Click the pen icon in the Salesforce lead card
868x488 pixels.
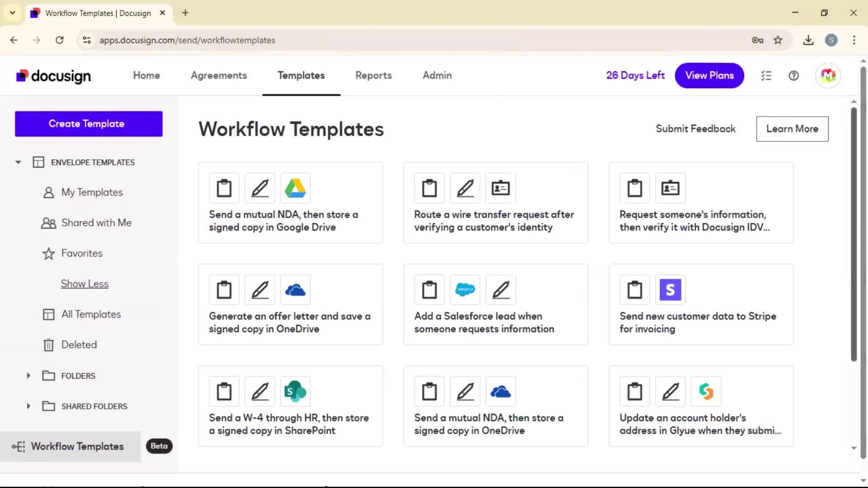pos(501,290)
